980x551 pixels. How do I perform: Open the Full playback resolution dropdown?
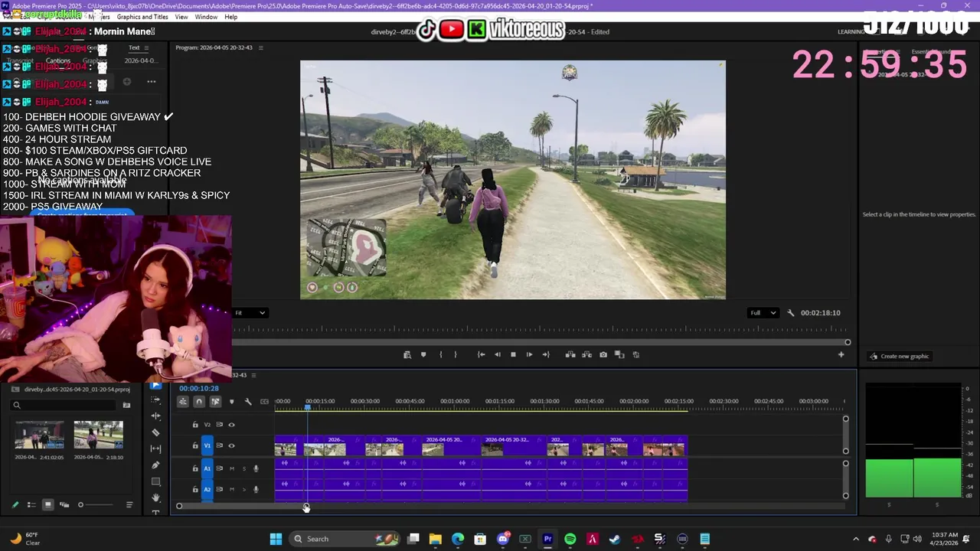(x=763, y=312)
